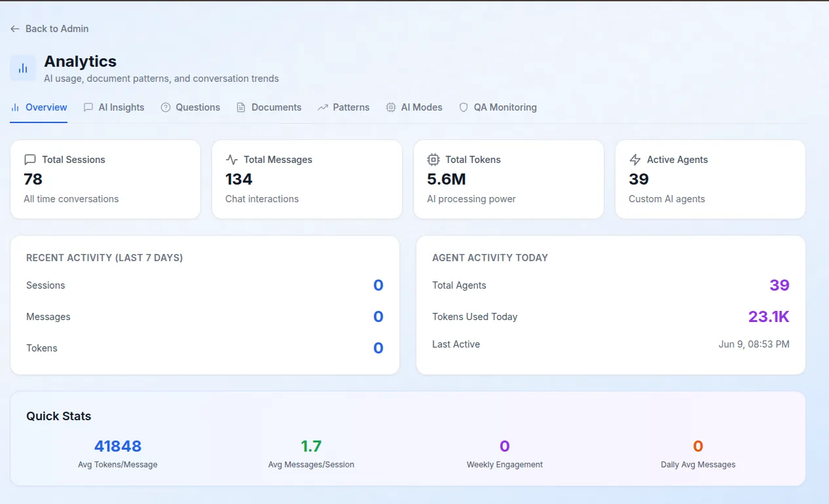Viewport: 829px width, 504px height.
Task: Switch to the Overview tab
Action: (39, 107)
